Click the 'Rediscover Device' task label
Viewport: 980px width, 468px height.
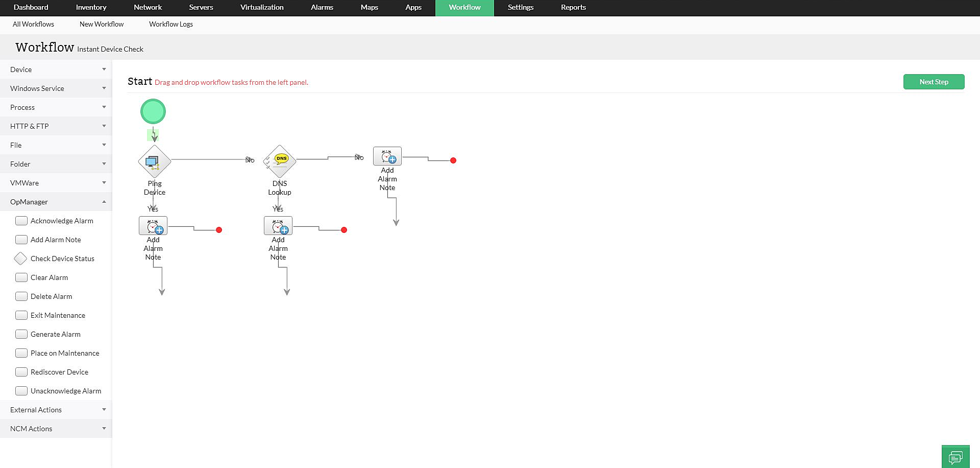tap(59, 372)
